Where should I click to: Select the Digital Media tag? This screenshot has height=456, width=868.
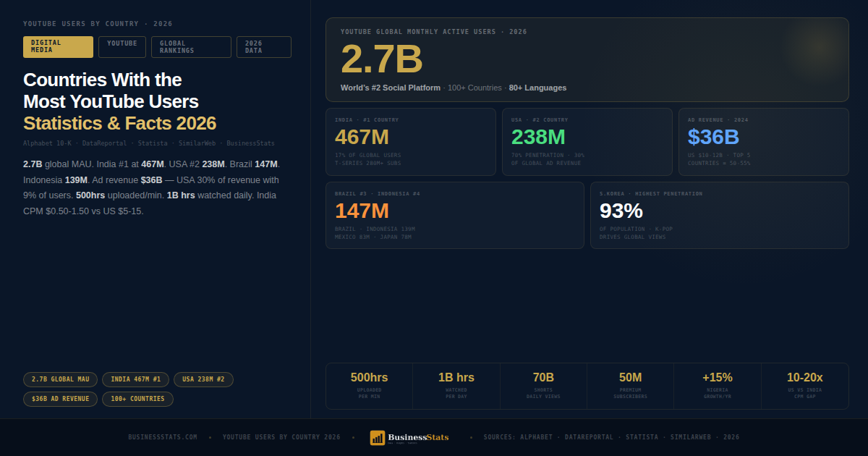click(58, 47)
